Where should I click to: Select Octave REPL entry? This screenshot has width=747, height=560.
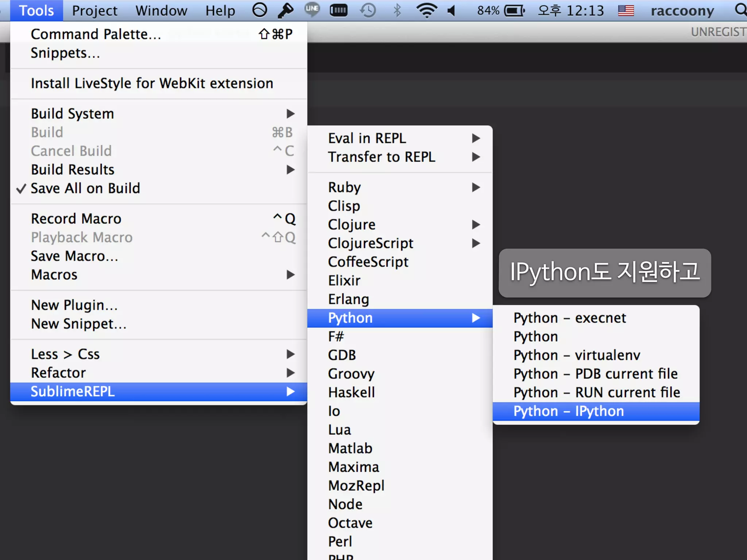click(x=400, y=523)
